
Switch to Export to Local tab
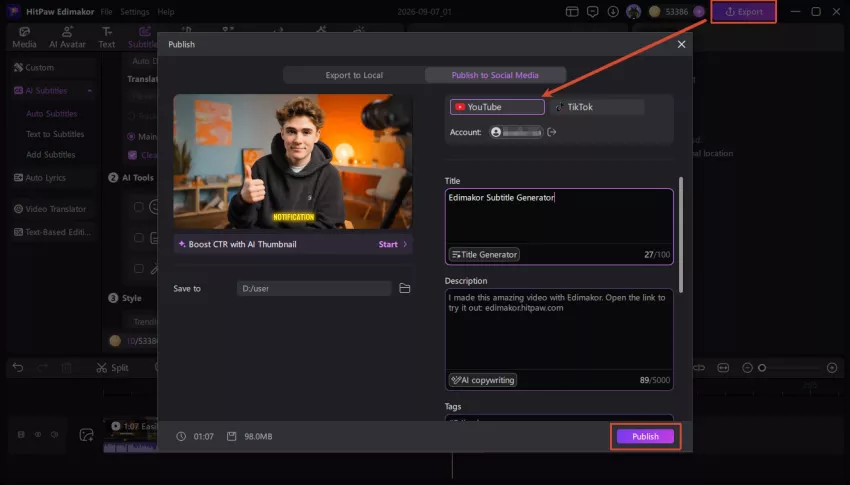click(354, 75)
